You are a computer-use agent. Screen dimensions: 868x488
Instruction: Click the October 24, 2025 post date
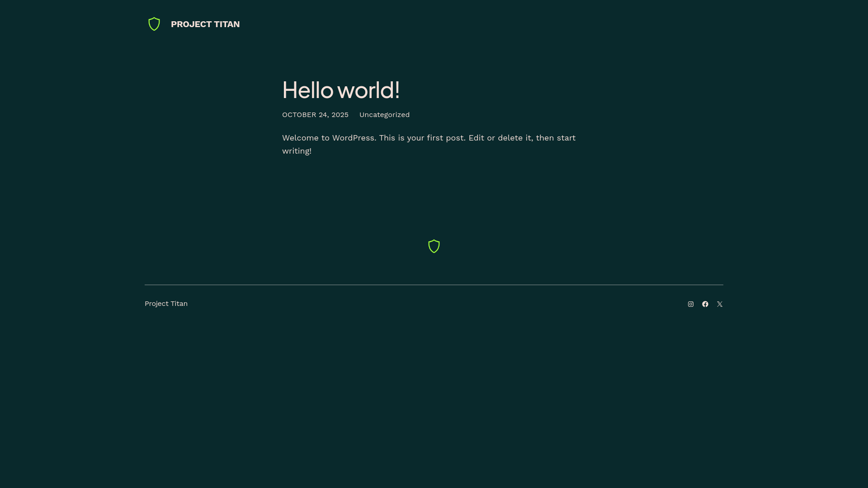(x=315, y=115)
